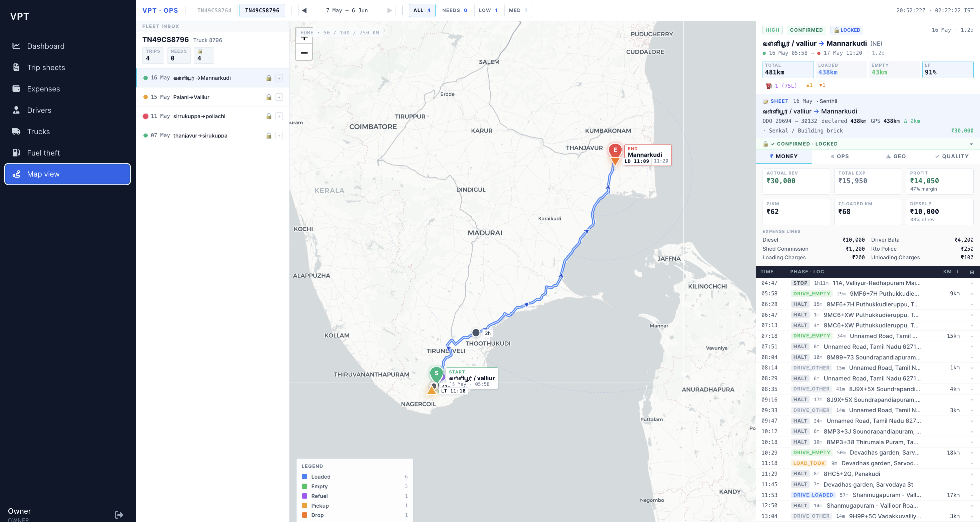Click plus icon on sirrukuppa→pollachi trip
The height and width of the screenshot is (522, 980).
pyautogui.click(x=279, y=116)
